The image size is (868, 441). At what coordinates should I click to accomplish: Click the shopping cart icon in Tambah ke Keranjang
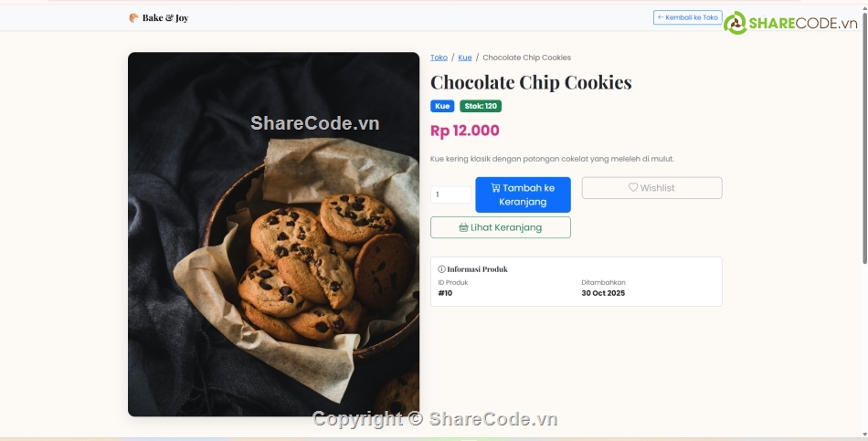(x=495, y=187)
